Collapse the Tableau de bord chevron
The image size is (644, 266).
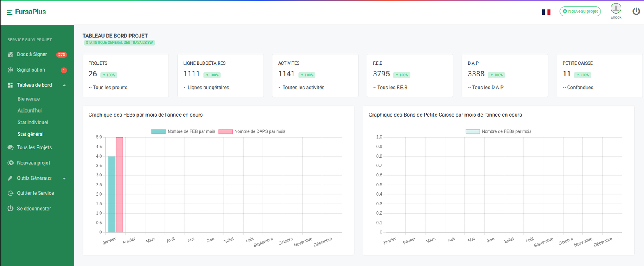64,85
